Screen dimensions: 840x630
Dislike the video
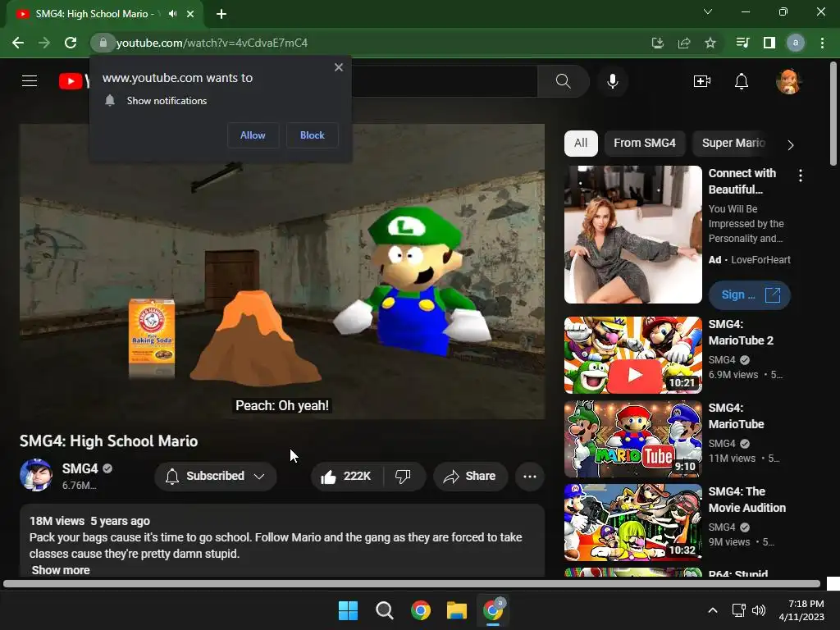point(403,477)
